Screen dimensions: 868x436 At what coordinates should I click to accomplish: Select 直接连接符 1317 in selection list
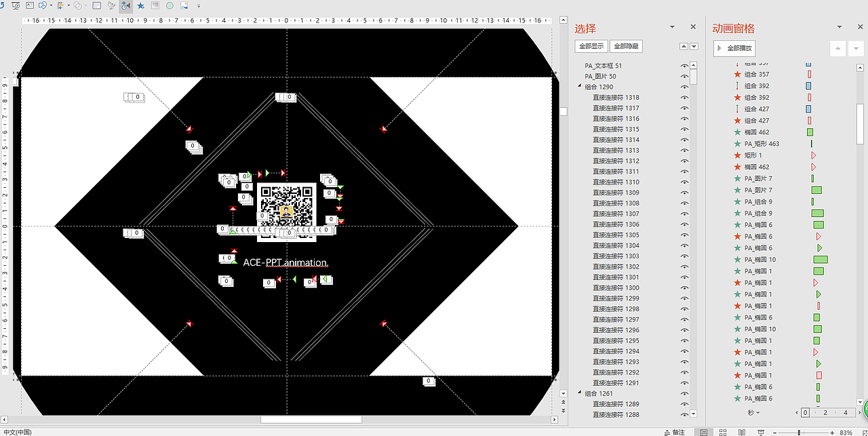616,108
